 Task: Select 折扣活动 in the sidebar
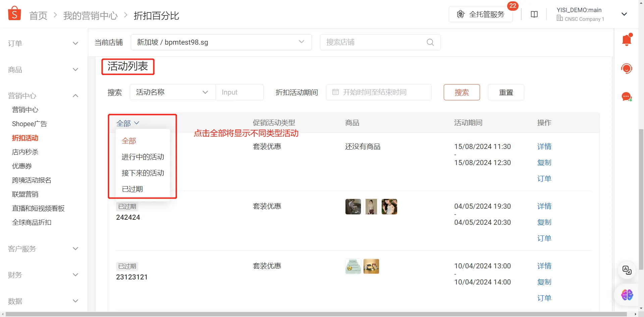coord(25,138)
